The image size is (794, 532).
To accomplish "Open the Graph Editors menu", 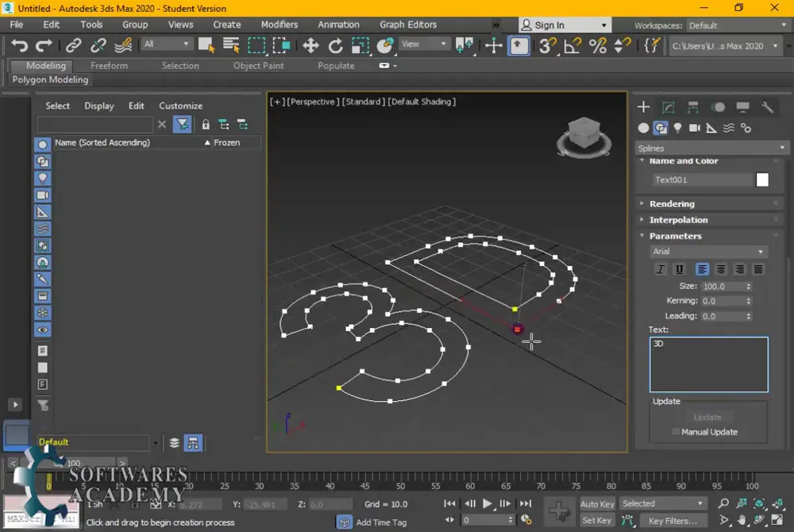I will tap(407, 25).
